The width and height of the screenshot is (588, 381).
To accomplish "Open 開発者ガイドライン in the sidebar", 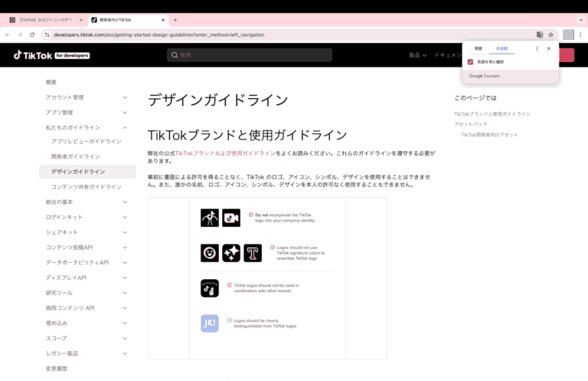I will pos(75,156).
